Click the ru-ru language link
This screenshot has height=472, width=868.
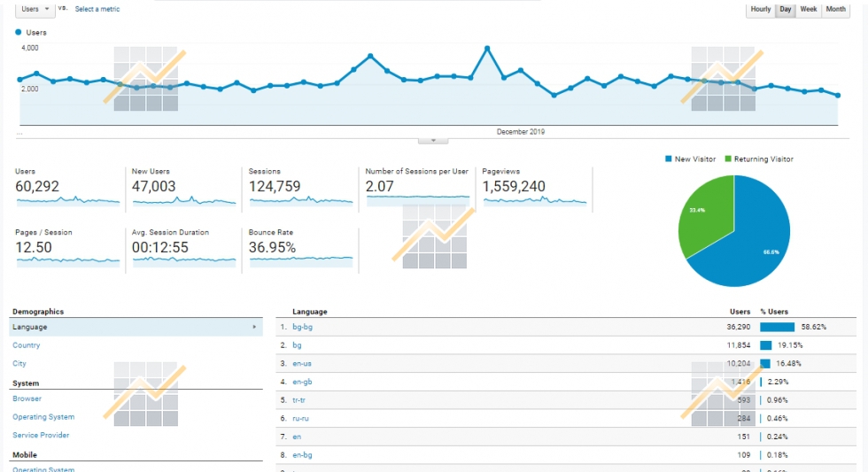300,418
